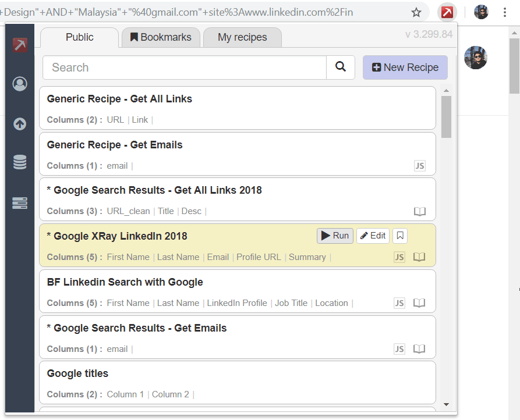Click the Data Miner logo in the sidebar
This screenshot has width=520, height=420.
pos(20,45)
